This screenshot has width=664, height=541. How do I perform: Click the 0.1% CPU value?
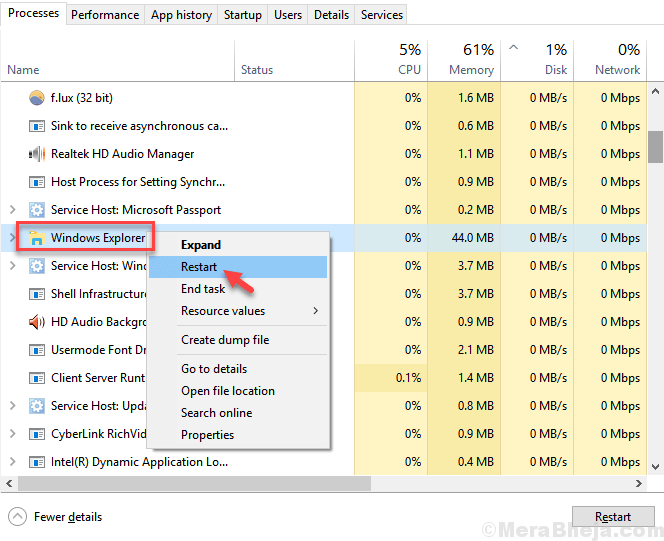coord(408,378)
